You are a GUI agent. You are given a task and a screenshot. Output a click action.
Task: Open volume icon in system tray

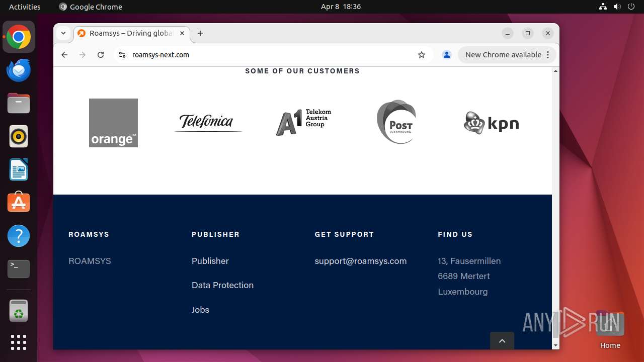617,7
